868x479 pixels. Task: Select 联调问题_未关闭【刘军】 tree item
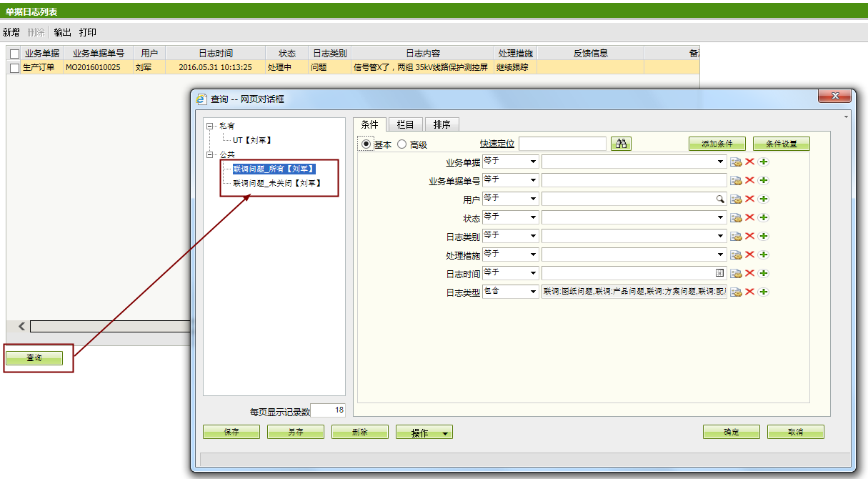point(276,184)
